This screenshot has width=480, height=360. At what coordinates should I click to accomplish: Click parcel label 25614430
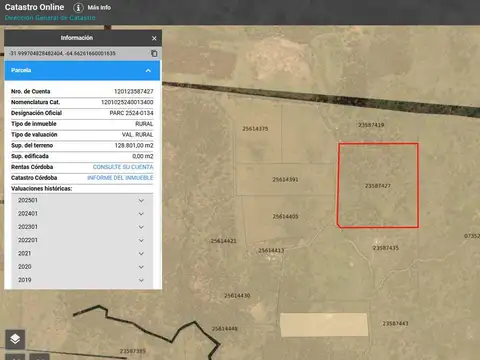click(237, 296)
